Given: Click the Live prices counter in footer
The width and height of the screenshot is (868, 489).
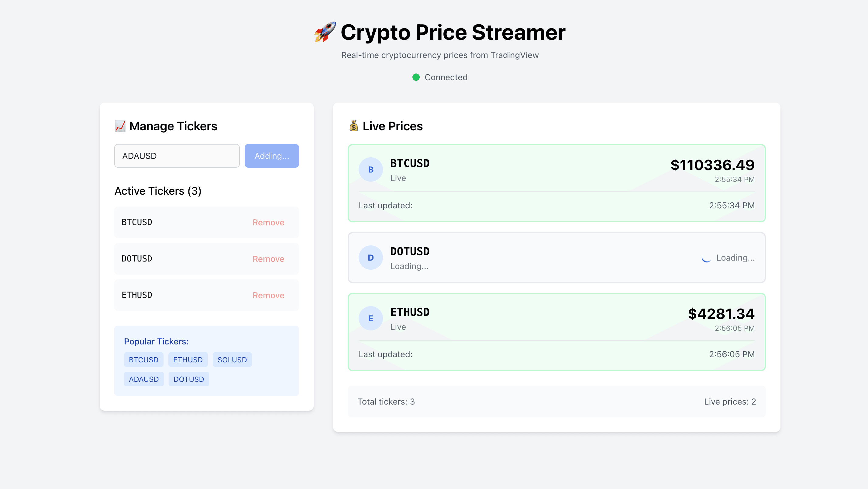Looking at the screenshot, I should (x=730, y=402).
